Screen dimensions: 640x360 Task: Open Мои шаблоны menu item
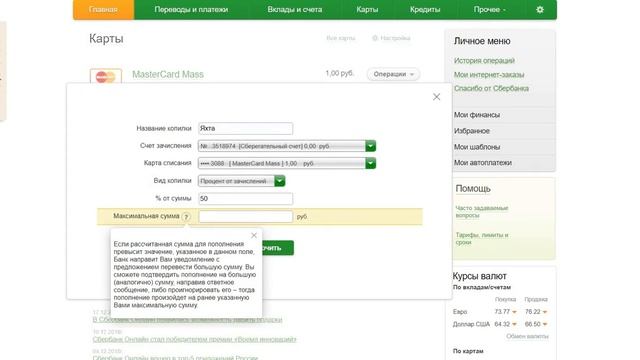click(x=477, y=147)
